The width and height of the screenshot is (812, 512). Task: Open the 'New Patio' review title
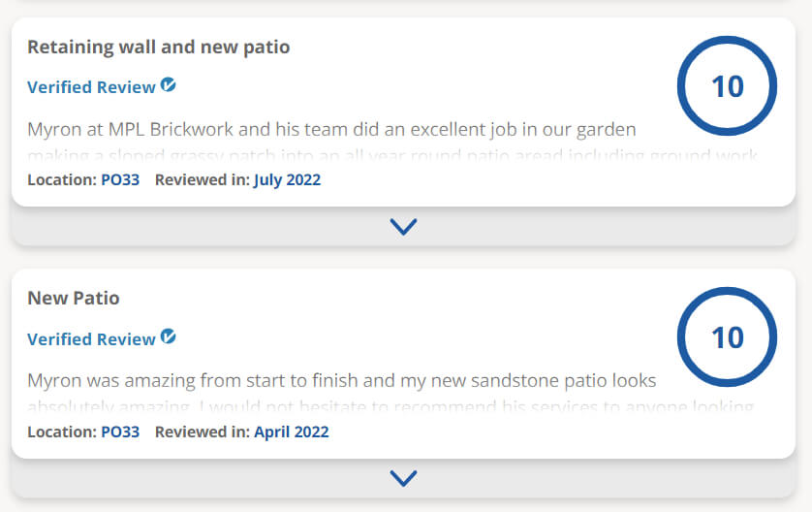click(x=74, y=298)
